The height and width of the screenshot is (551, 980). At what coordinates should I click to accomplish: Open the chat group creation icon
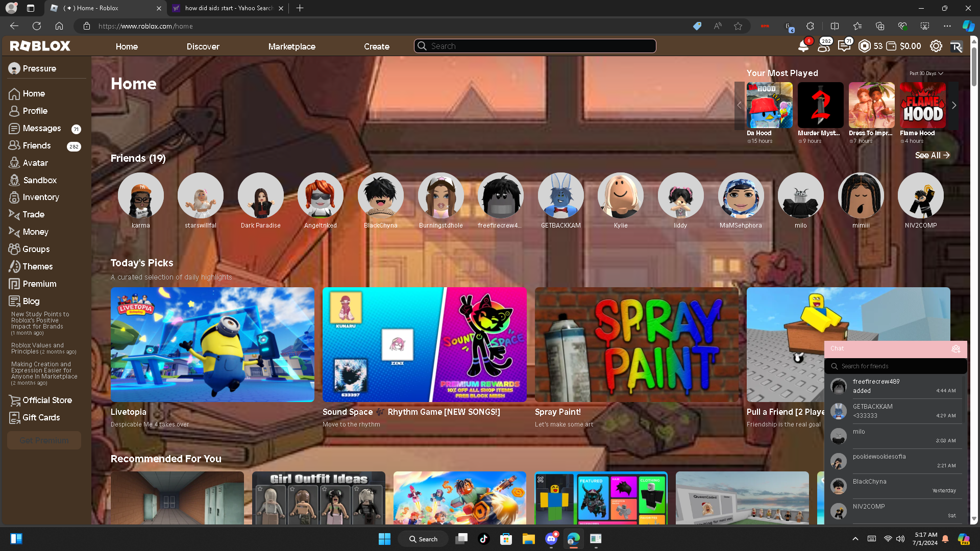[x=956, y=349]
